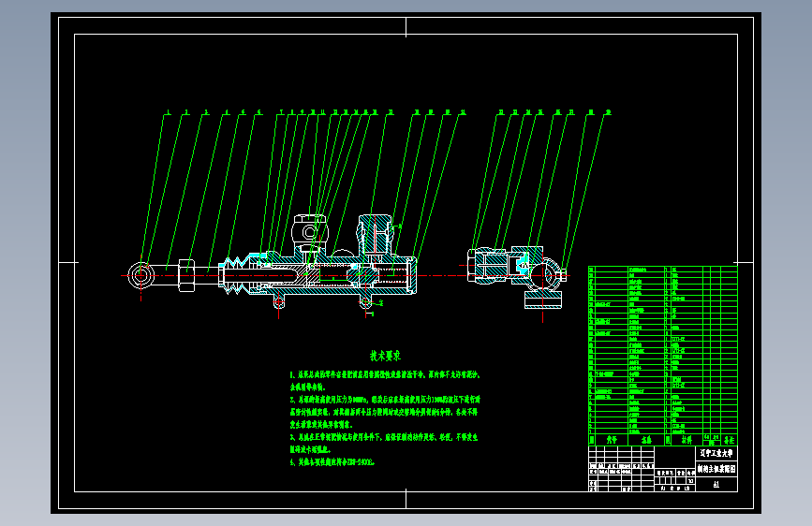Screen dimensions: 812x526
Task: Select the left mounting lug below the cylinder
Action: point(278,300)
